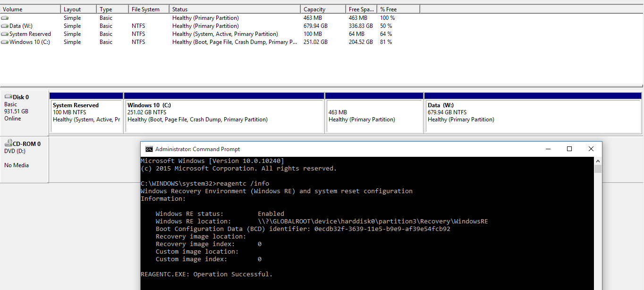Click the Data (W:) volume drive icon
644x290 pixels.
[x=5, y=26]
